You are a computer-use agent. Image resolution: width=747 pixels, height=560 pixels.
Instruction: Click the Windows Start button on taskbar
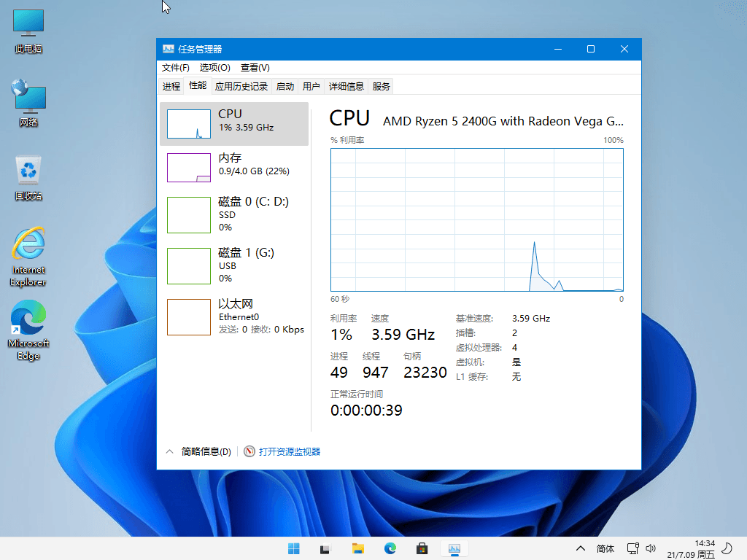[x=294, y=548]
